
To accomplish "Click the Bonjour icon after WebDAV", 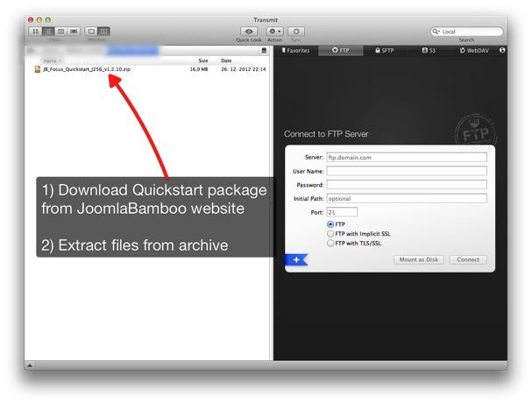I will point(502,50).
